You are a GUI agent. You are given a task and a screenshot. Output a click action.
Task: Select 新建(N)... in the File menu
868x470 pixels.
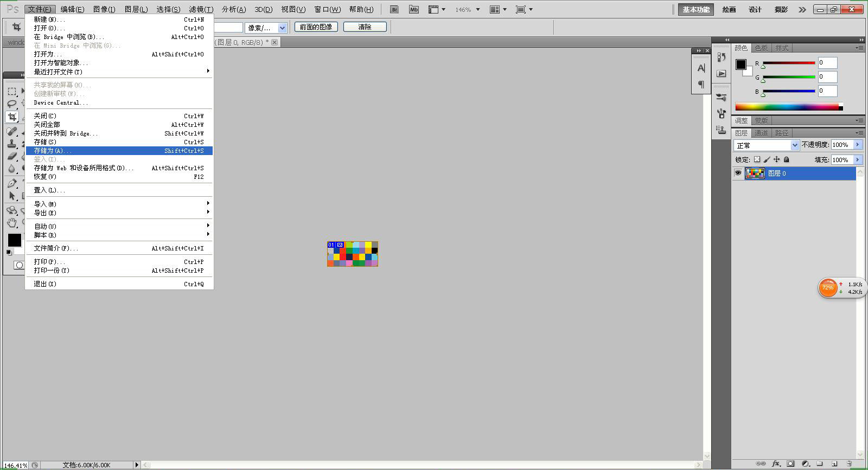(x=119, y=20)
